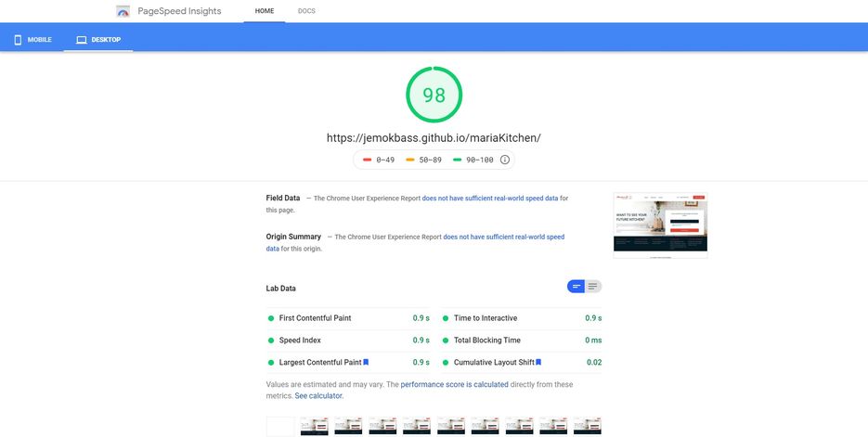
Task: Click the score range info icon
Action: pyautogui.click(x=505, y=160)
